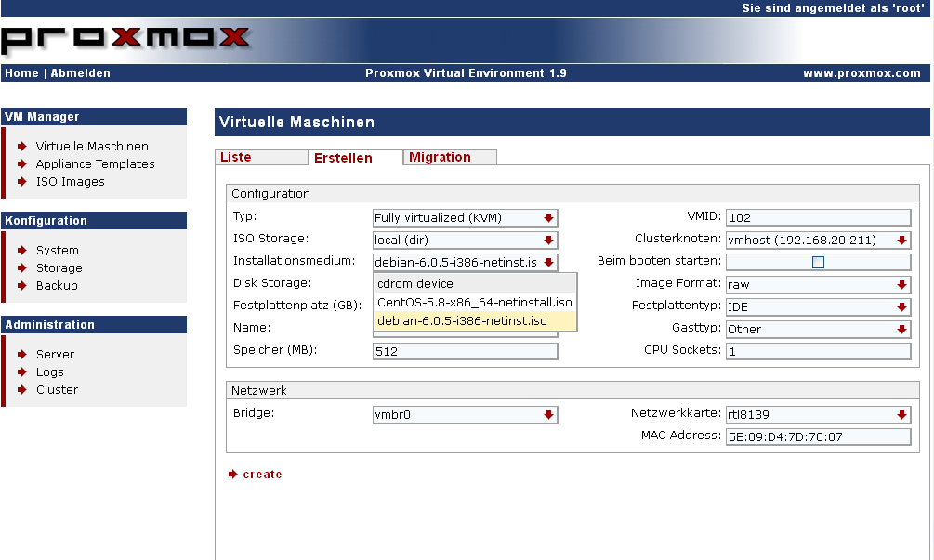Click arrow icon beside Backup
This screenshot has height=560, width=934.
pyautogui.click(x=22, y=286)
